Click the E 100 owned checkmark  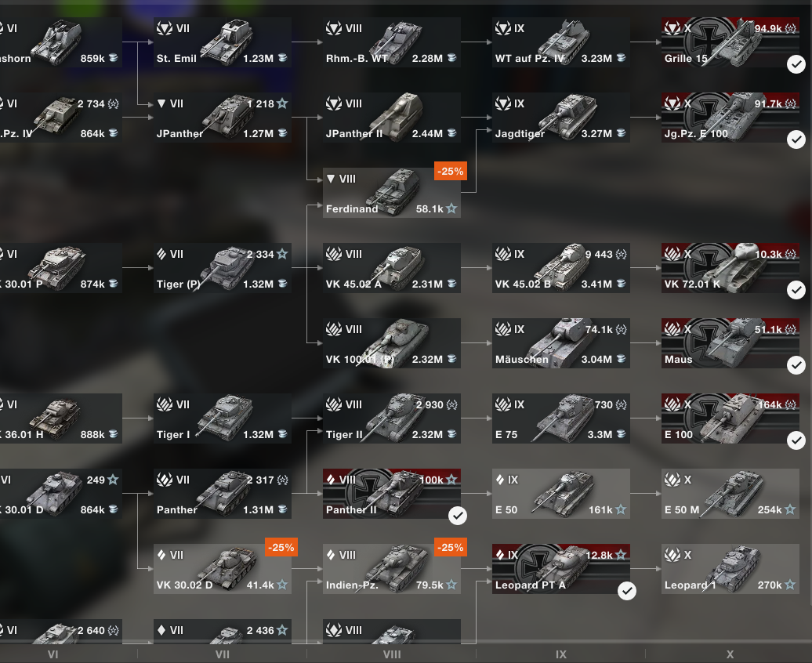coord(796,440)
